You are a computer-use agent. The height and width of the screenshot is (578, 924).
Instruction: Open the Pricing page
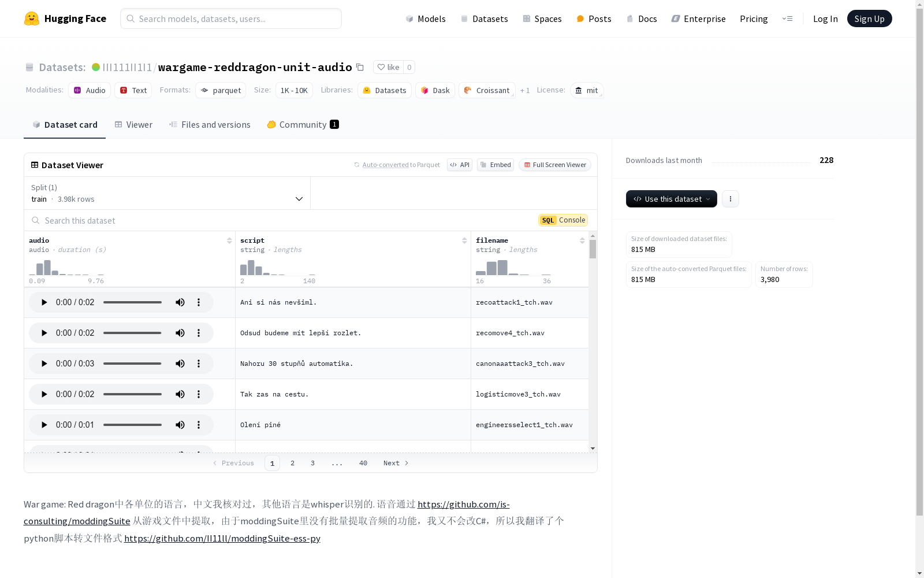point(754,18)
